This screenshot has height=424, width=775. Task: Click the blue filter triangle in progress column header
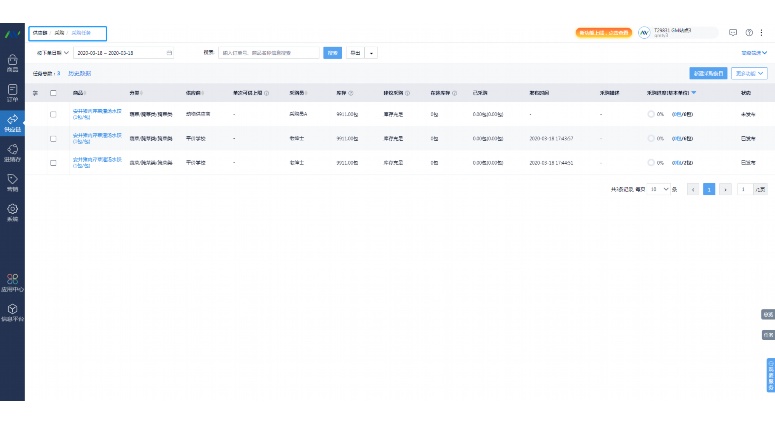point(694,93)
